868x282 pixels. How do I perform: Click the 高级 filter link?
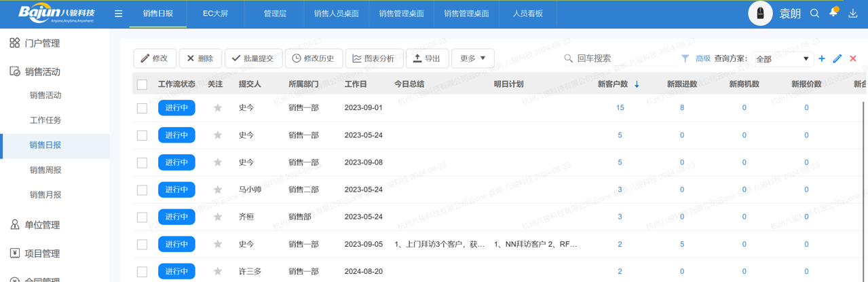[702, 58]
